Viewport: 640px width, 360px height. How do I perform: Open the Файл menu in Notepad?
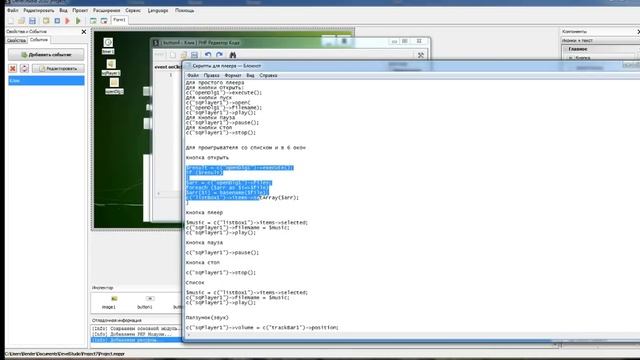(x=193, y=76)
